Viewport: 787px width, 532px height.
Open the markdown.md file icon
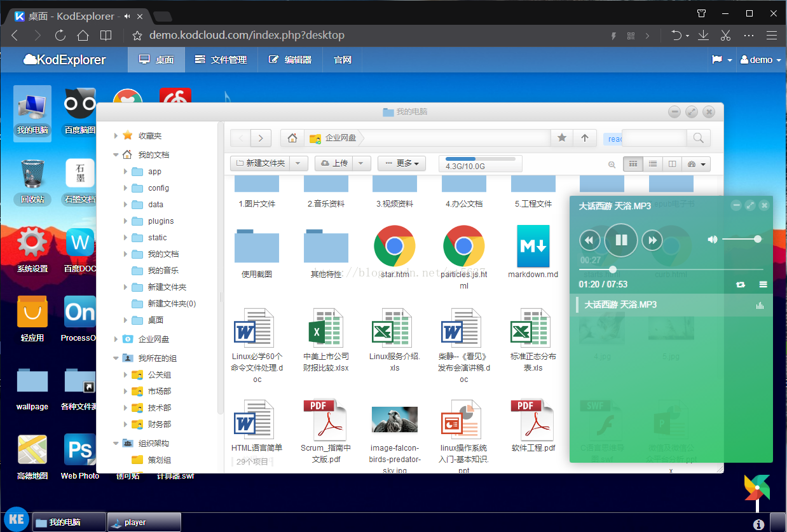tap(533, 246)
